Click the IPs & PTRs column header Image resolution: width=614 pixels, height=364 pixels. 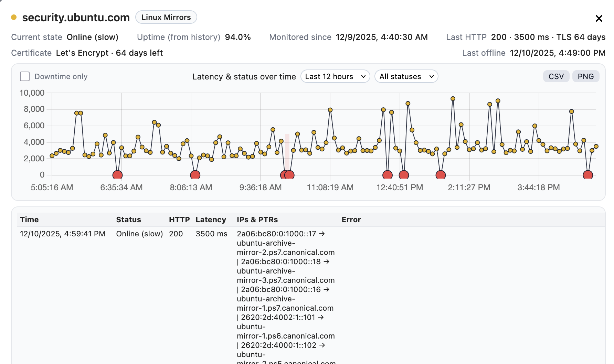[x=257, y=220]
